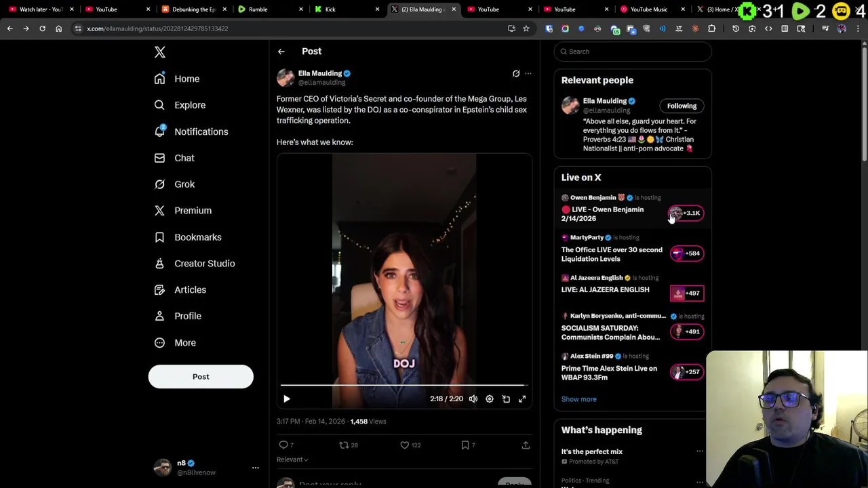Viewport: 868px width, 488px height.
Task: Go to Bookmarks in sidebar
Action: tap(188, 237)
